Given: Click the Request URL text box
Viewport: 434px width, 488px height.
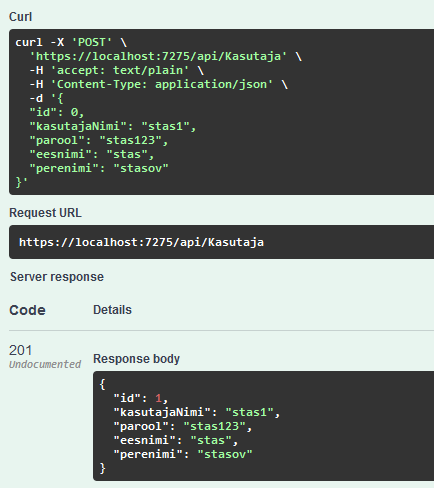Looking at the screenshot, I should click(x=221, y=242).
